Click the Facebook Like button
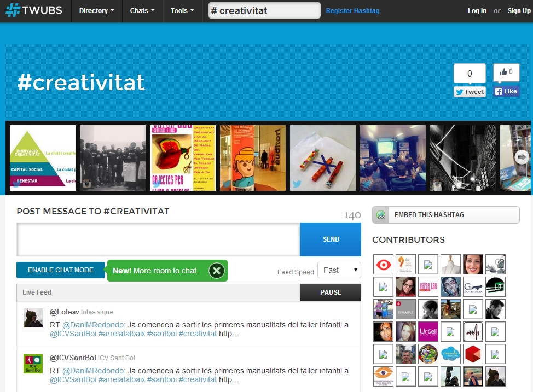Screen dimensions: 533x392 tap(506, 91)
